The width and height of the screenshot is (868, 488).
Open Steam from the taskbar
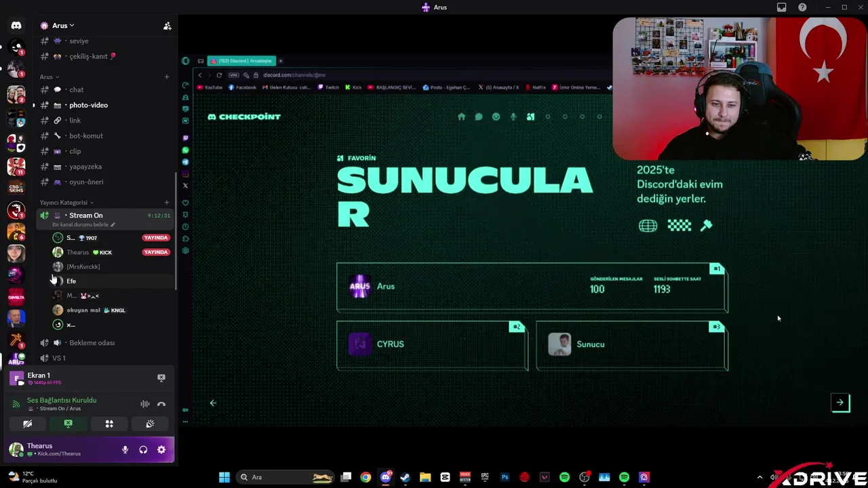[x=406, y=477]
